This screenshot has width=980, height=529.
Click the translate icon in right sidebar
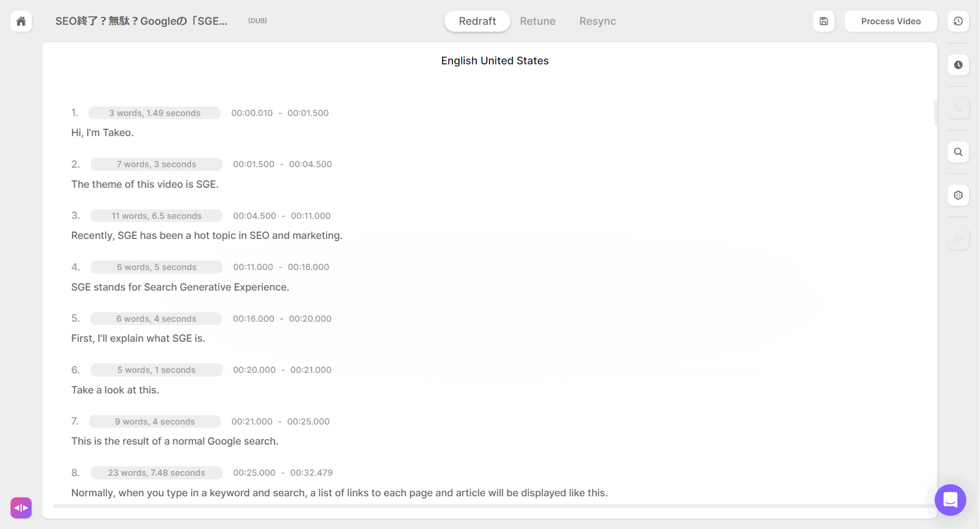[x=958, y=108]
